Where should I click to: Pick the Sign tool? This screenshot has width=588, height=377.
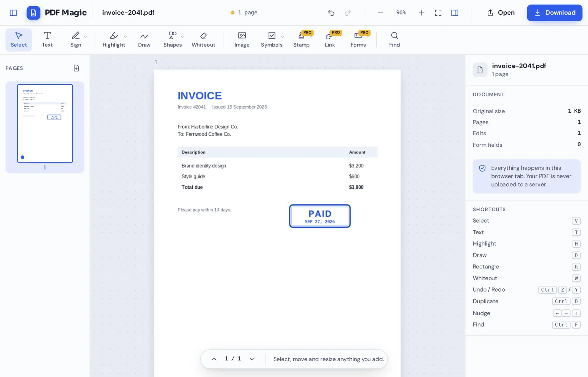[76, 40]
